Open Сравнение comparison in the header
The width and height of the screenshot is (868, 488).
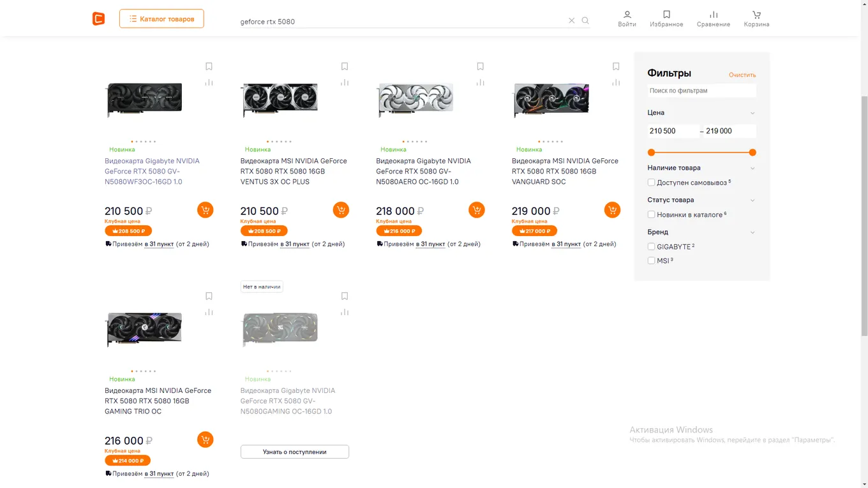(x=714, y=18)
